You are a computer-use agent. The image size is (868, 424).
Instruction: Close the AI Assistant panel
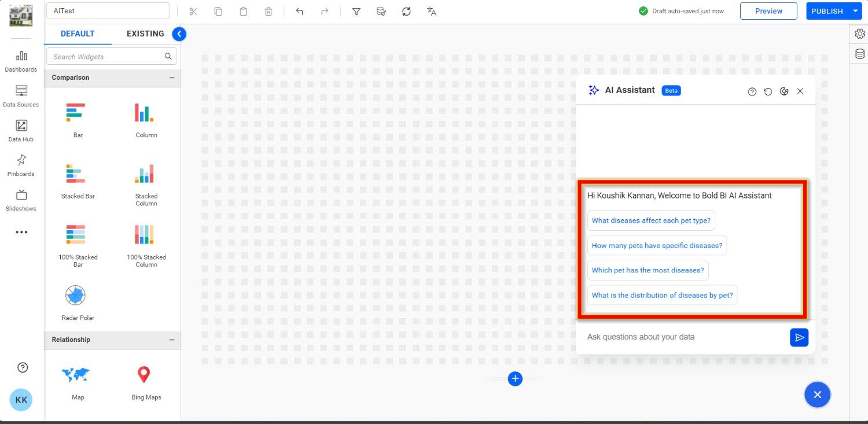tap(800, 91)
